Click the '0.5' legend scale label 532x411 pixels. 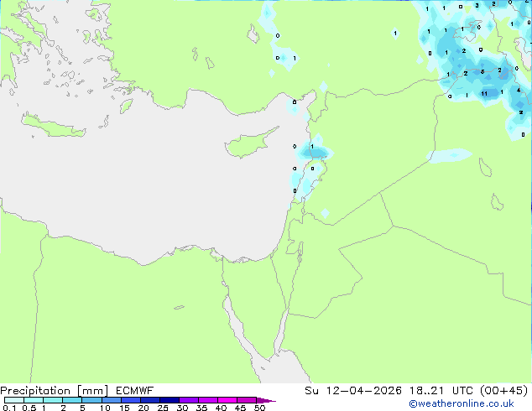click(x=29, y=408)
